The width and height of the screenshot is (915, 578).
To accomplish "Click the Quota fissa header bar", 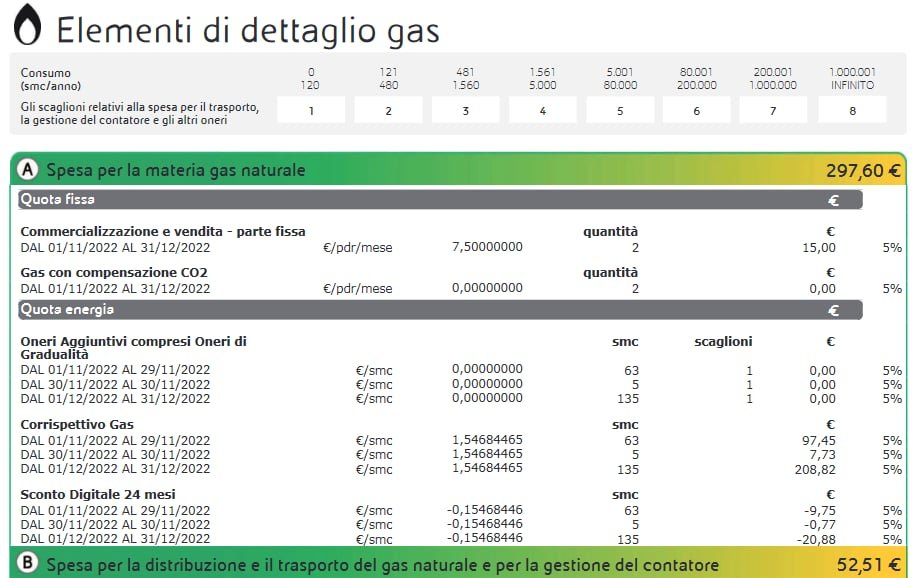I will pos(440,200).
